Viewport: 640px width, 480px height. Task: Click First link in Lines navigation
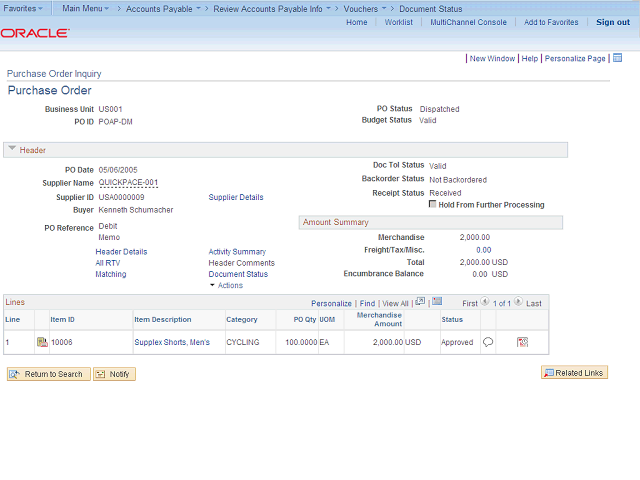click(x=470, y=303)
